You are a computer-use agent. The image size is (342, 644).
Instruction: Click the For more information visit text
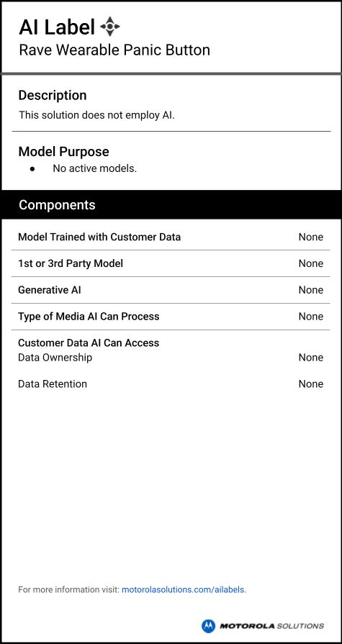coord(68,590)
